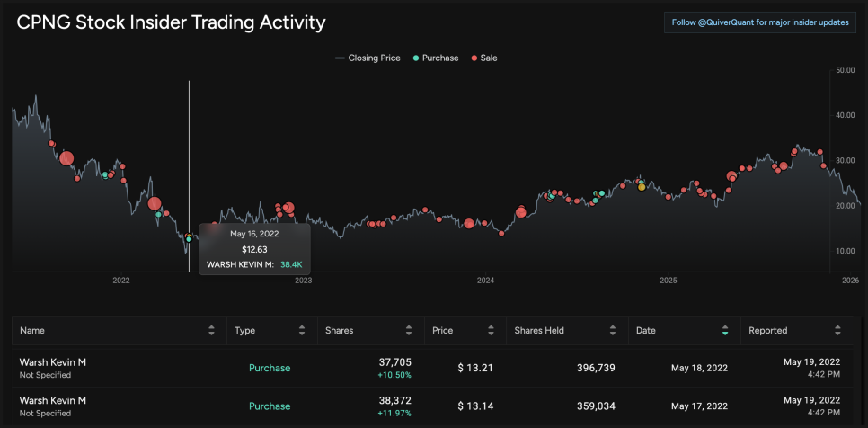Select the Shares Held column header
This screenshot has height=428, width=868.
coord(539,330)
